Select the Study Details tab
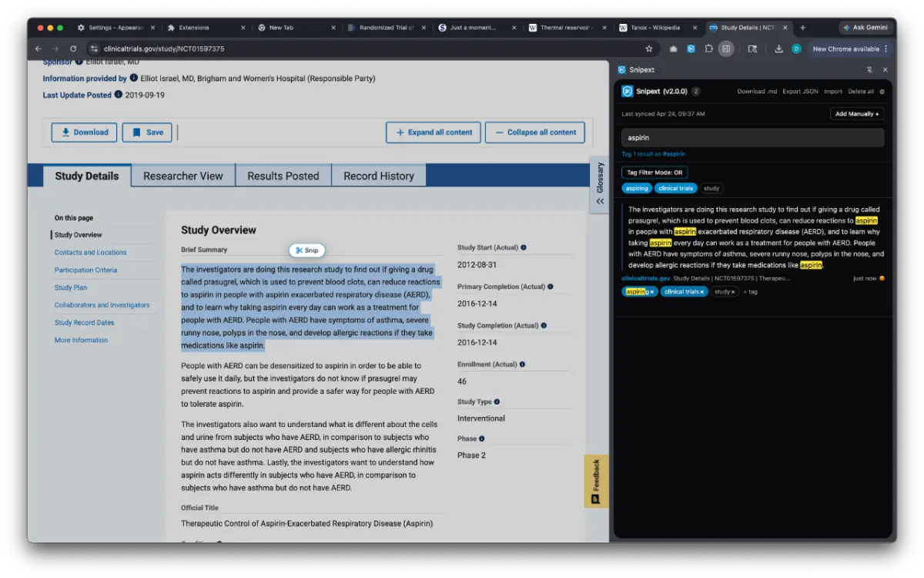The width and height of the screenshot is (924, 578). pos(87,176)
